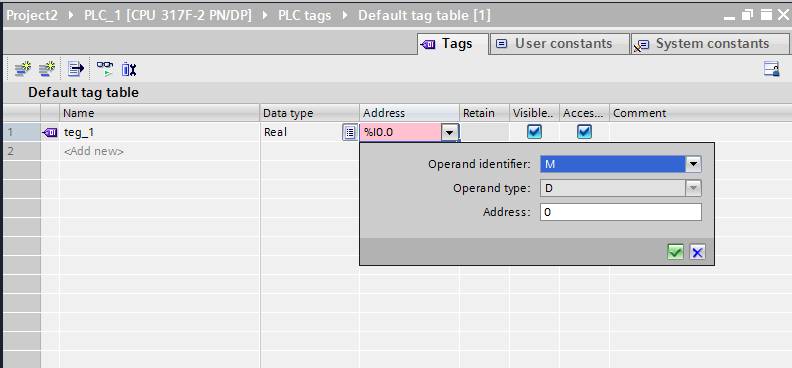
Task: Maximize the tag table editor window
Action: [x=766, y=16]
